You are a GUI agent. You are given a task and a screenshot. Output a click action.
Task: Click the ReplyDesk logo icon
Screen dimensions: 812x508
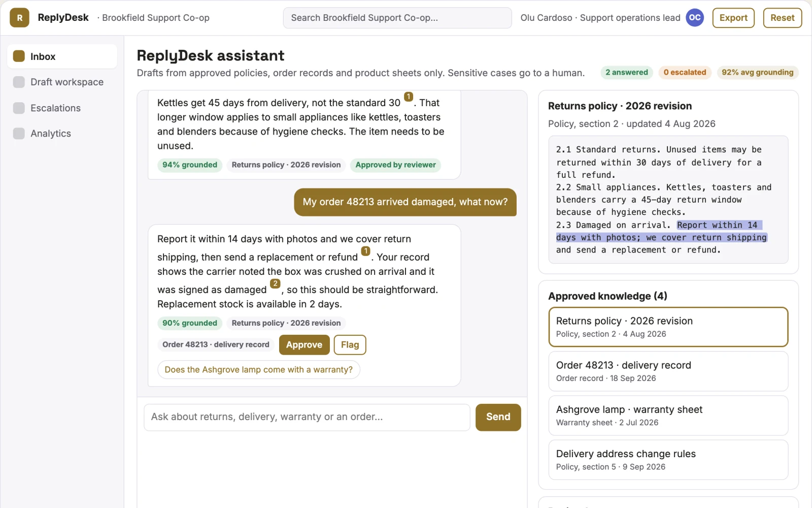coord(19,18)
